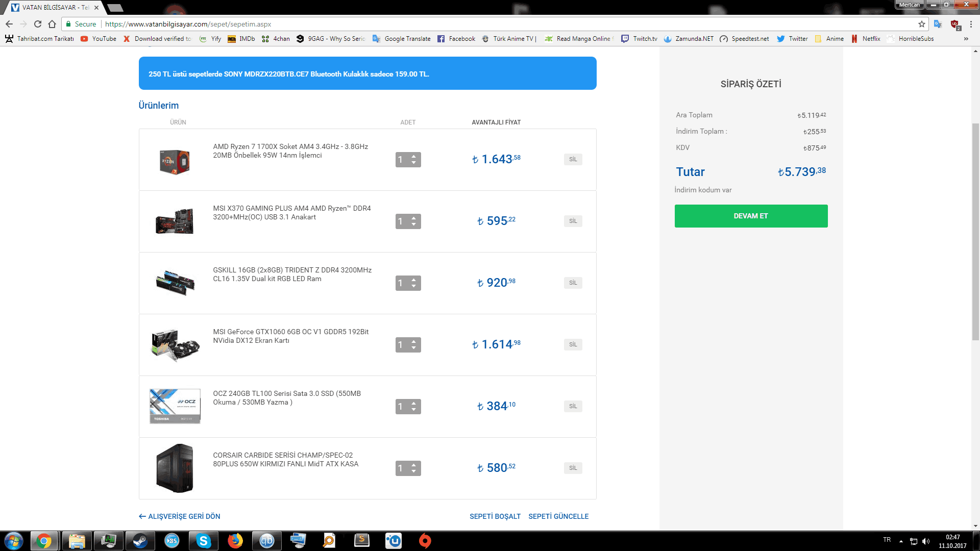Change quantity of MSI X370 motherboard
This screenshot has width=980, height=551.
click(408, 221)
